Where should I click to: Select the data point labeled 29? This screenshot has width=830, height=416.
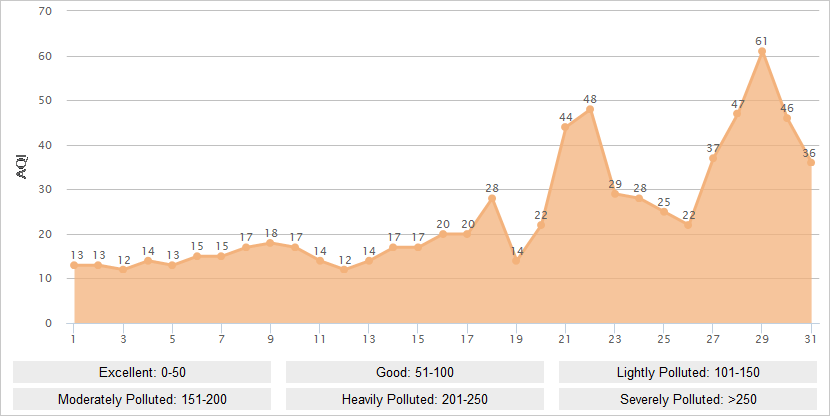point(615,194)
